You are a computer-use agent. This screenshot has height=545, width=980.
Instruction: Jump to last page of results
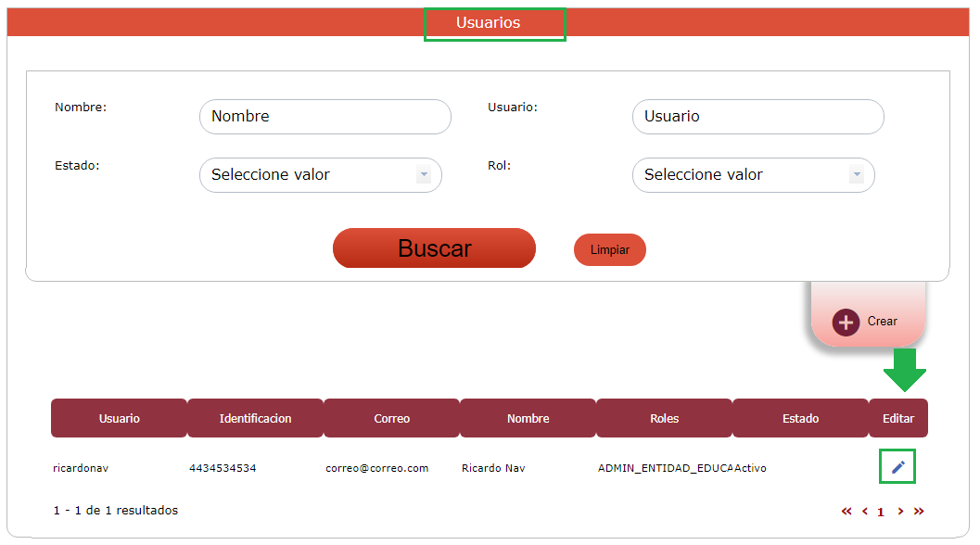click(919, 512)
